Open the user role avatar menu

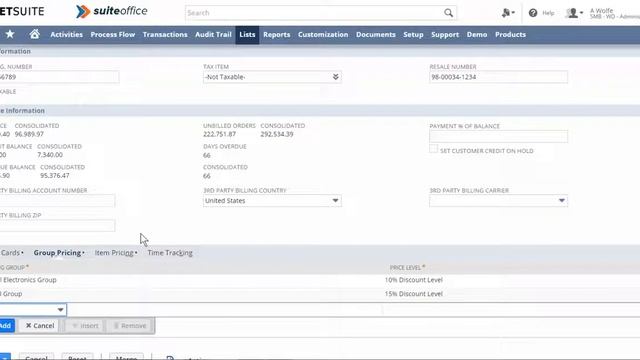click(x=574, y=13)
